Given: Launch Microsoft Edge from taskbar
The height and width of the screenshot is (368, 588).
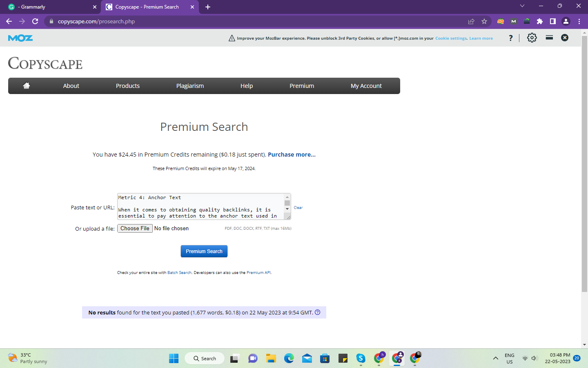Looking at the screenshot, I should pos(289,359).
